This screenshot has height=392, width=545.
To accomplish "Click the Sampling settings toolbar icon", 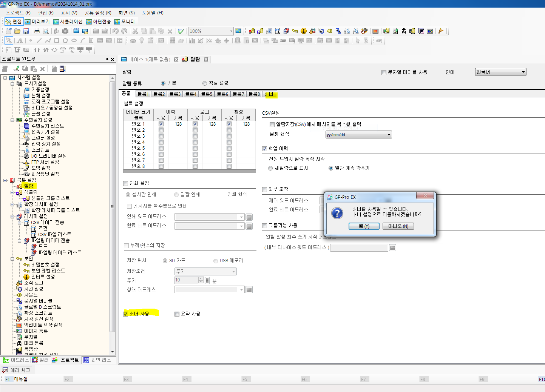I will coord(260,31).
